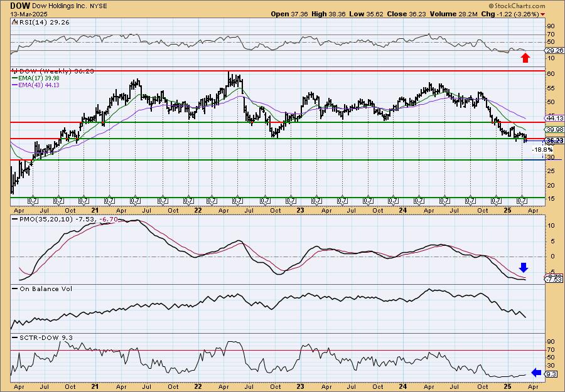
Task: Click the 36.23 last price tag on the right axis
Action: pyautogui.click(x=555, y=140)
